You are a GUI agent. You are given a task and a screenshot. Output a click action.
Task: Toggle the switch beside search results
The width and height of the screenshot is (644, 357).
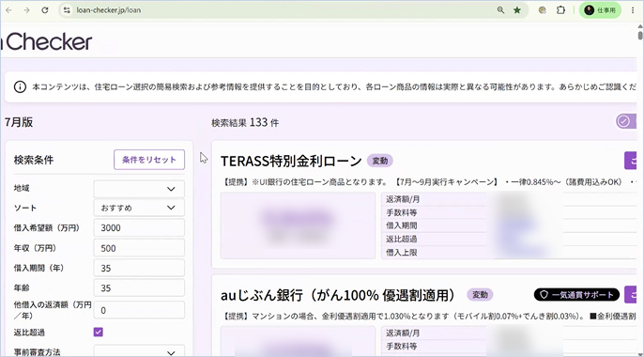[626, 121]
